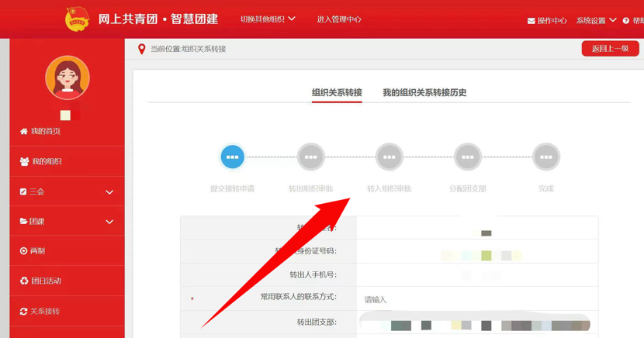644x338 pixels.
Task: Click the home icon beside 我的首页
Action: tap(23, 132)
